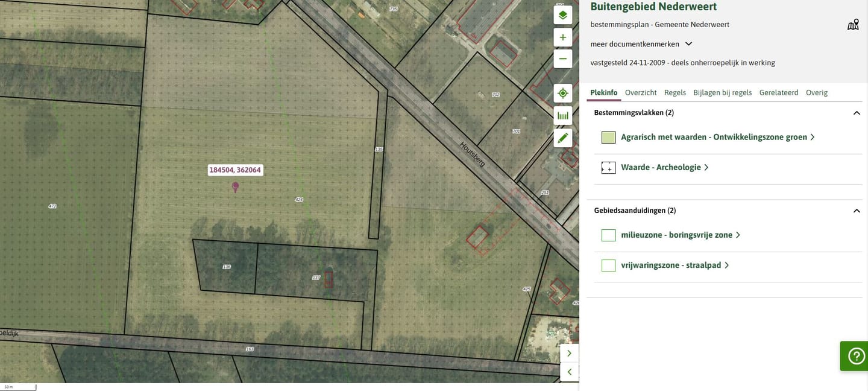Center map on my current location
The width and height of the screenshot is (868, 391).
point(562,93)
